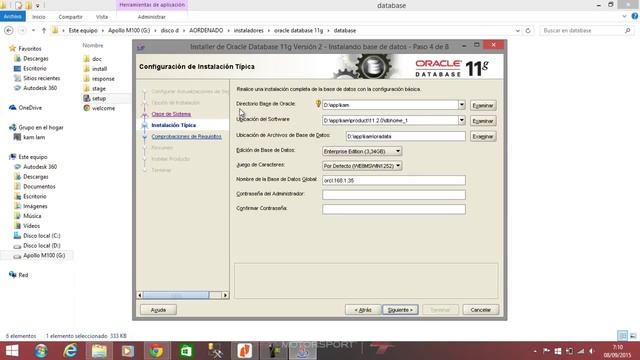Click the Nombre column header
Image resolution: width=640 pixels, height=360 pixels.
(93, 45)
